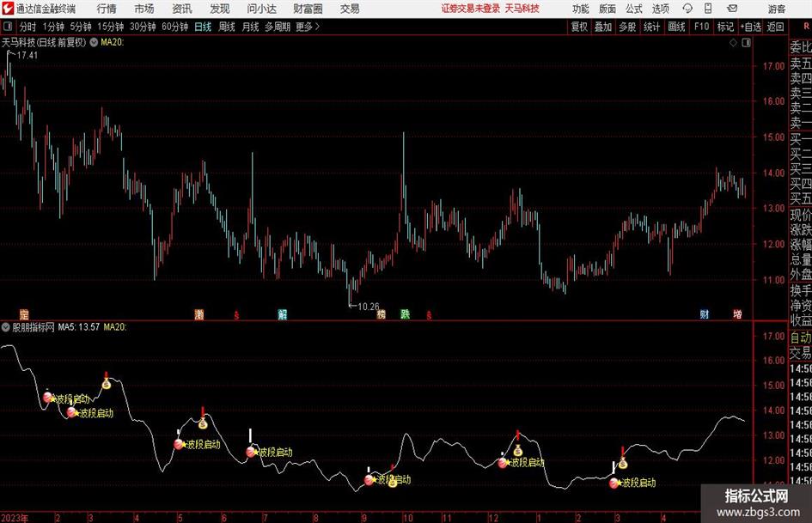812x523 pixels.
Task: Add stock with the +自选 button
Action: pyautogui.click(x=751, y=27)
